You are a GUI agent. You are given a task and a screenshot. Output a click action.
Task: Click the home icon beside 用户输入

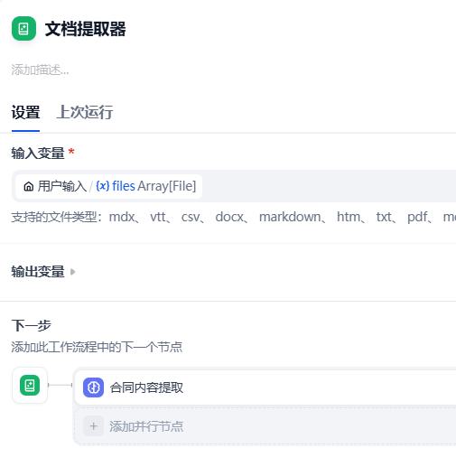point(29,186)
